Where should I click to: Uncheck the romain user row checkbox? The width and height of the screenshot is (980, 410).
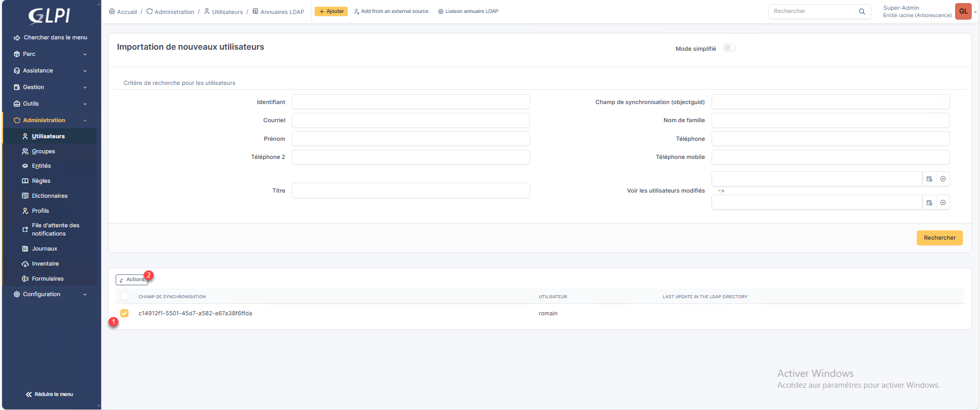point(124,313)
